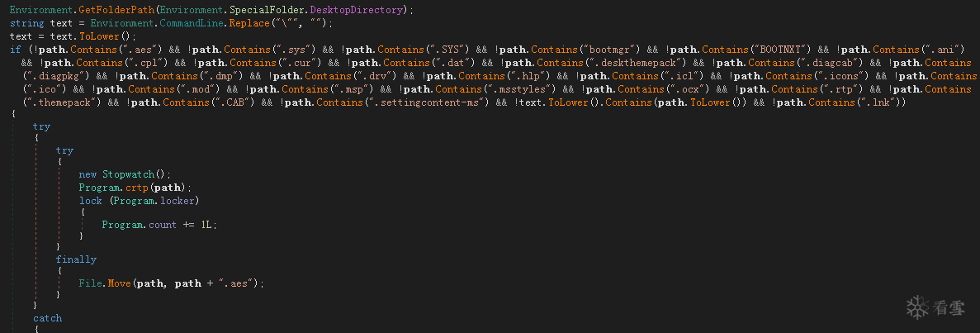The height and width of the screenshot is (333, 980).
Task: Click the File class name
Action: click(x=91, y=283)
